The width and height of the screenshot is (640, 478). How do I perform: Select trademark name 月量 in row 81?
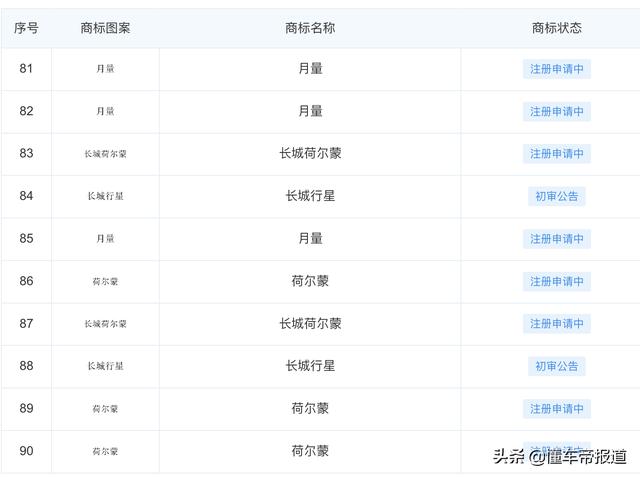coord(310,68)
